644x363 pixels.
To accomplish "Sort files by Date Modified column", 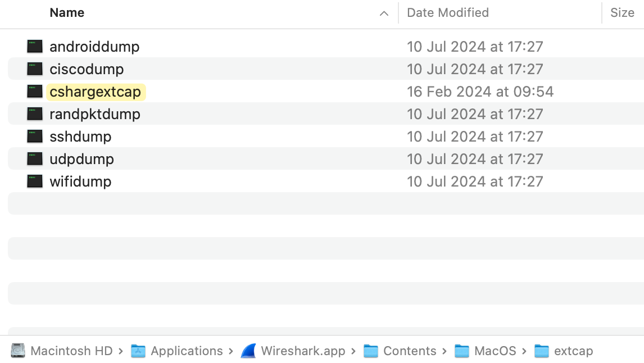I will tap(448, 13).
